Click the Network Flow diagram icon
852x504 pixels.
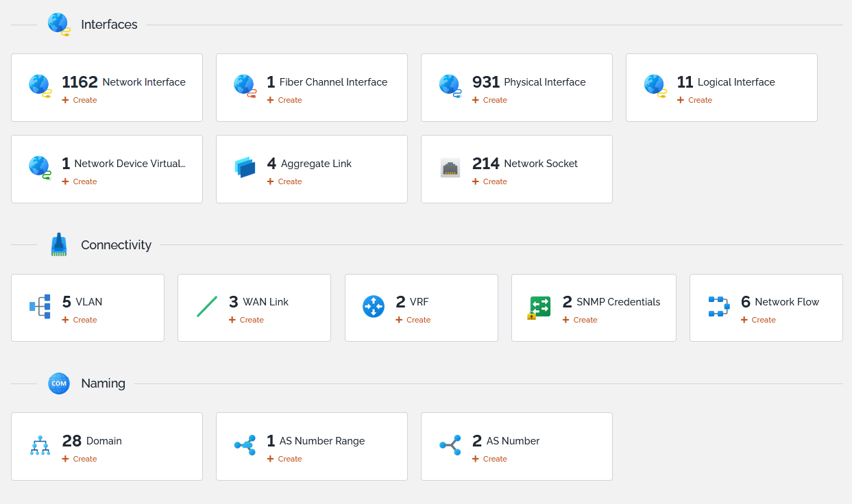coord(718,306)
